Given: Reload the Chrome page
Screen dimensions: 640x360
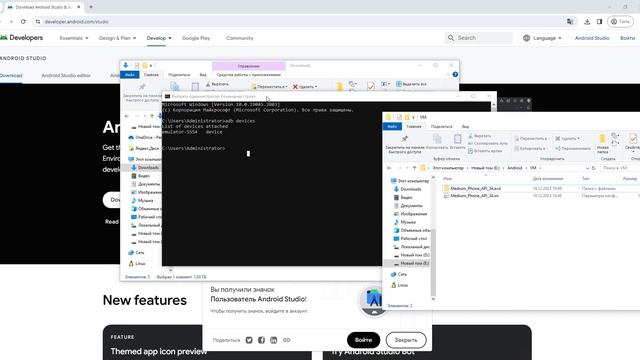Looking at the screenshot, I should 23,22.
